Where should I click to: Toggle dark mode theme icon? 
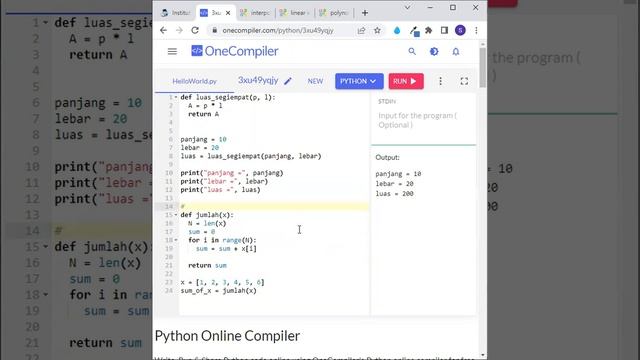434,51
